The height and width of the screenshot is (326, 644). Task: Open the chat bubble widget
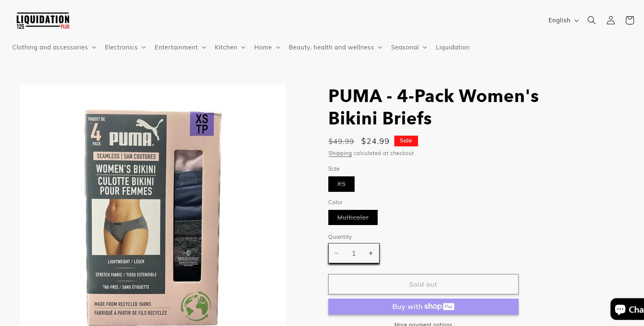coord(627,309)
